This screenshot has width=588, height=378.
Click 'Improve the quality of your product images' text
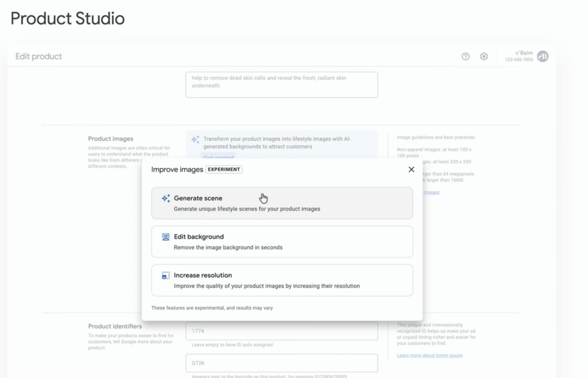coord(266,286)
